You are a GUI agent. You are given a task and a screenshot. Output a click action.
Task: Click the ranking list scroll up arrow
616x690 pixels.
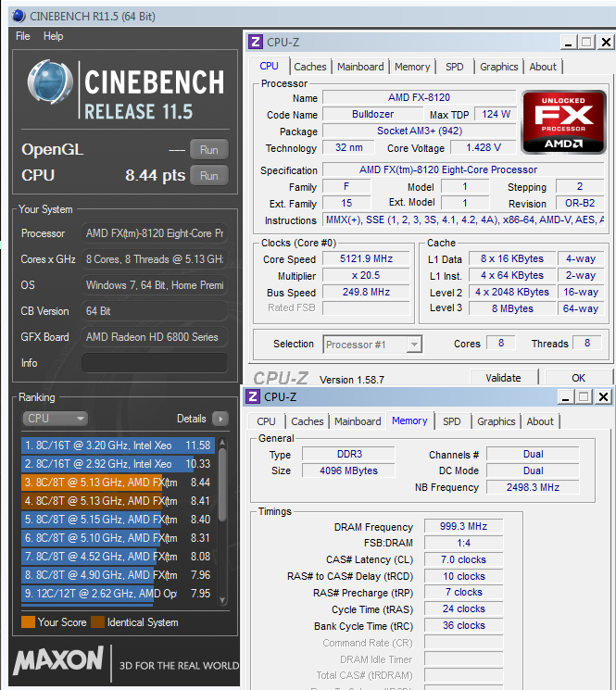pyautogui.click(x=222, y=443)
